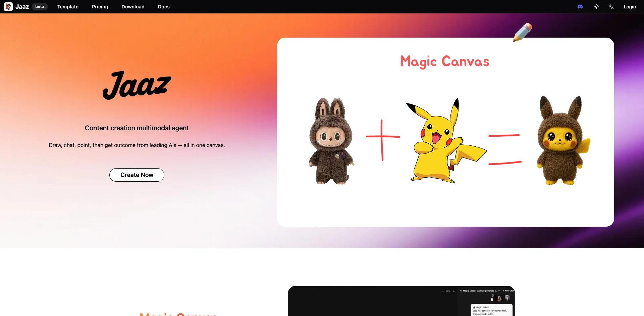The width and height of the screenshot is (644, 316).
Task: Open the Download page link
Action: click(133, 7)
